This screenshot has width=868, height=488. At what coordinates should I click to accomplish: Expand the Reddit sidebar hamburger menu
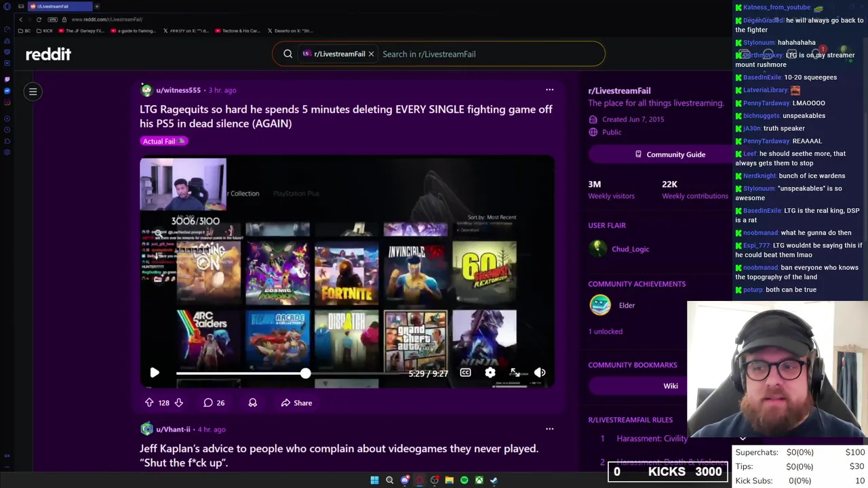point(33,91)
